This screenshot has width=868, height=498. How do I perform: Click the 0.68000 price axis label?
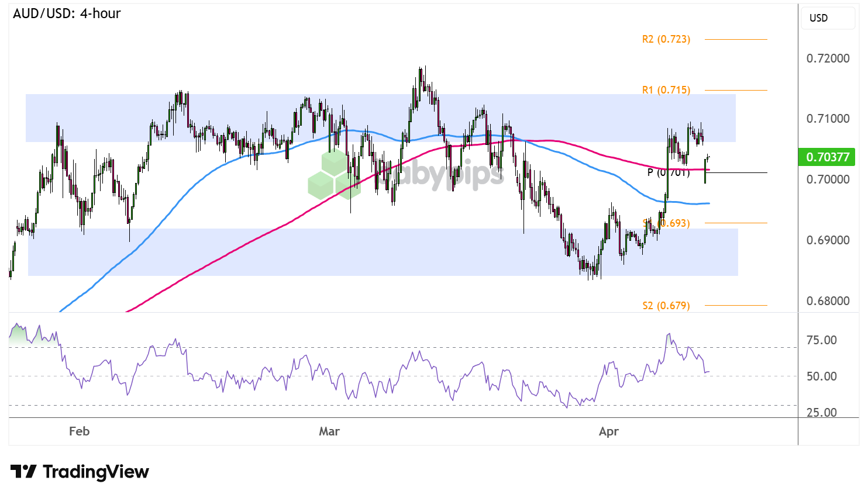tap(828, 301)
